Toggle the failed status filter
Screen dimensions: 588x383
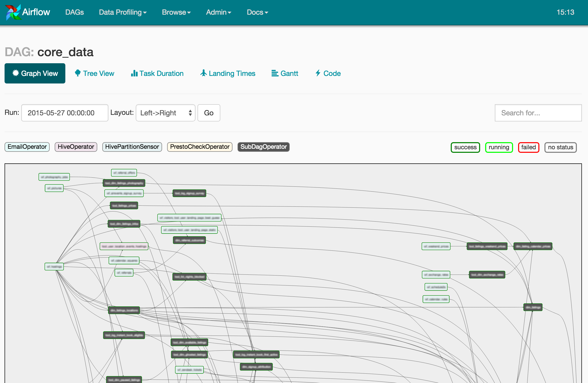click(528, 147)
